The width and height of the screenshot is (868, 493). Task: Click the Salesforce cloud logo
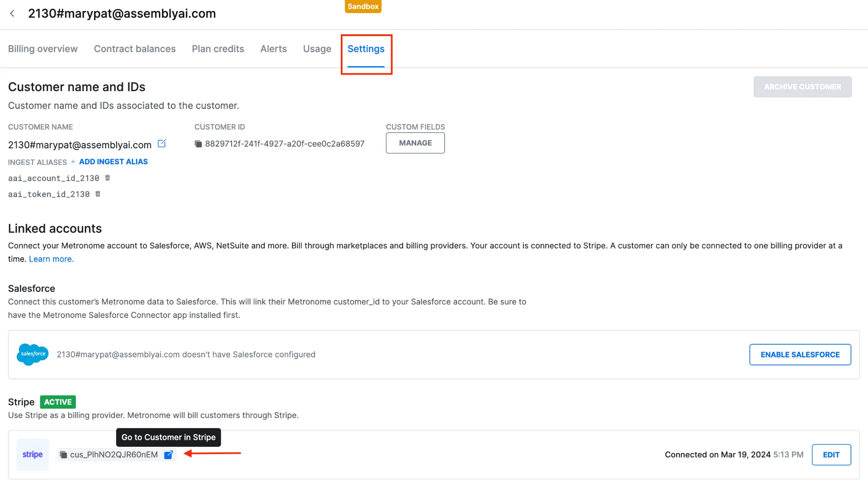point(33,354)
